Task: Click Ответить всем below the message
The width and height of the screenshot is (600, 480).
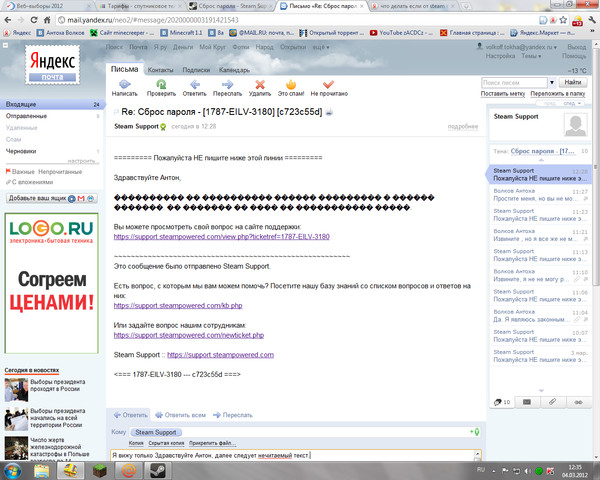Action: (181, 415)
